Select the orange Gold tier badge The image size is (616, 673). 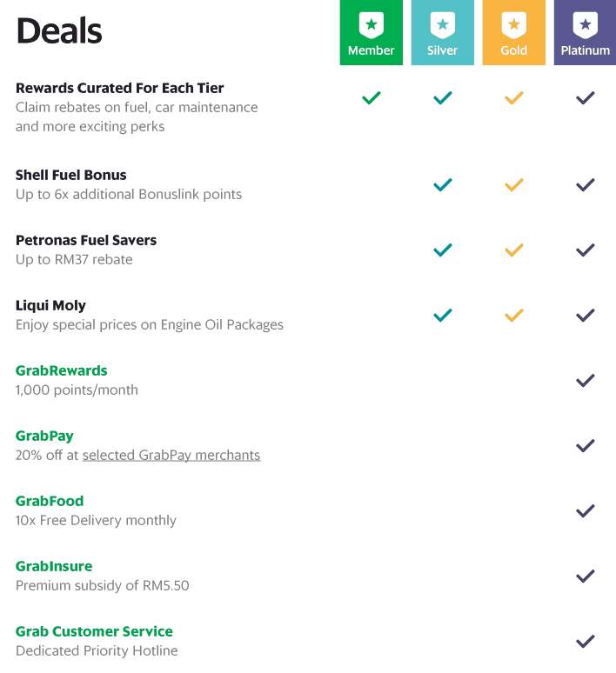click(x=513, y=33)
